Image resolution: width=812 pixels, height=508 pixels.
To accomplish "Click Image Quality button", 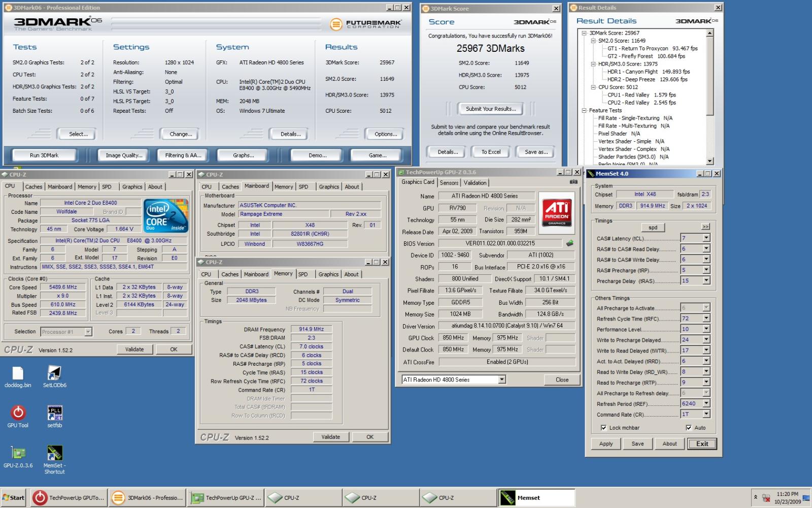I will pyautogui.click(x=124, y=155).
